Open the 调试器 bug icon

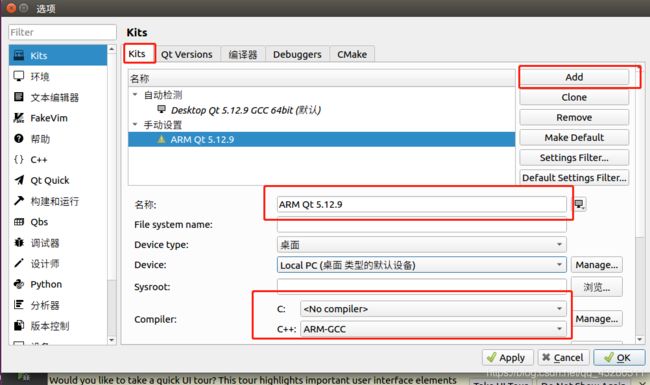(x=19, y=242)
